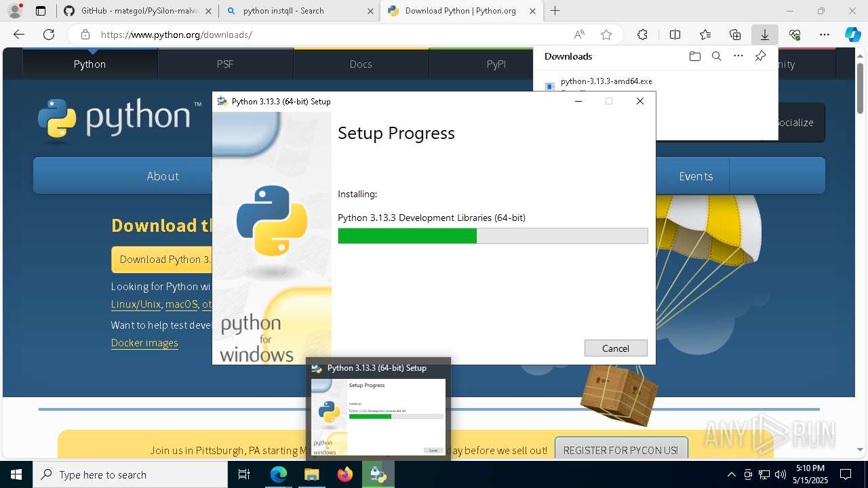Open the PSF top navigation tab

[225, 64]
